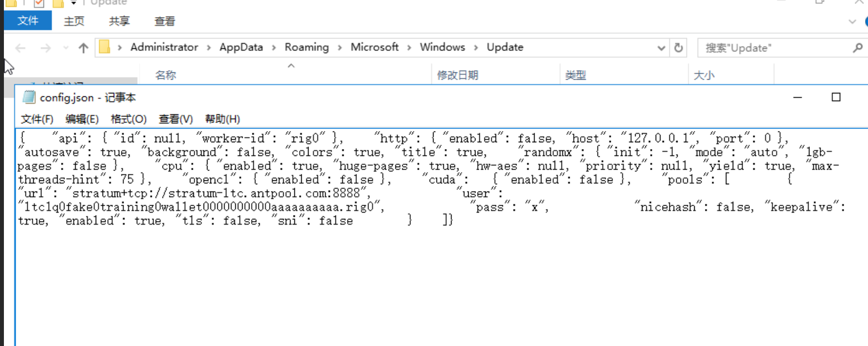Sort files by 名称 column
The width and height of the screenshot is (868, 346).
click(x=165, y=75)
